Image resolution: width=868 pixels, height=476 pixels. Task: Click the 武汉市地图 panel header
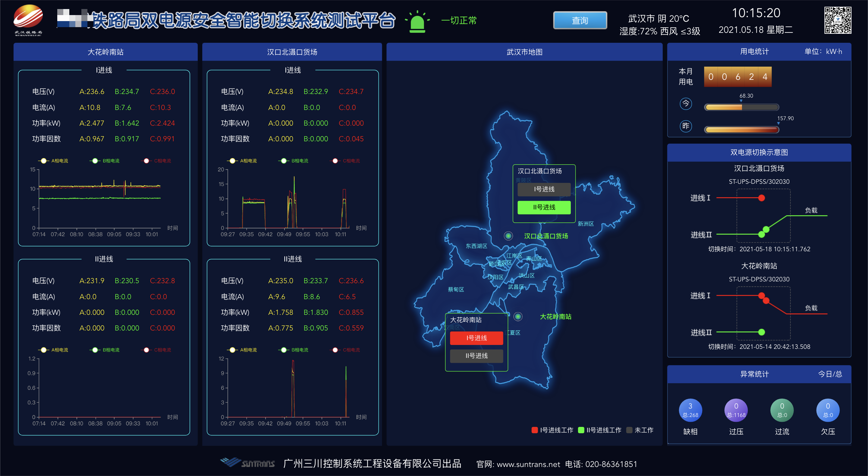524,52
